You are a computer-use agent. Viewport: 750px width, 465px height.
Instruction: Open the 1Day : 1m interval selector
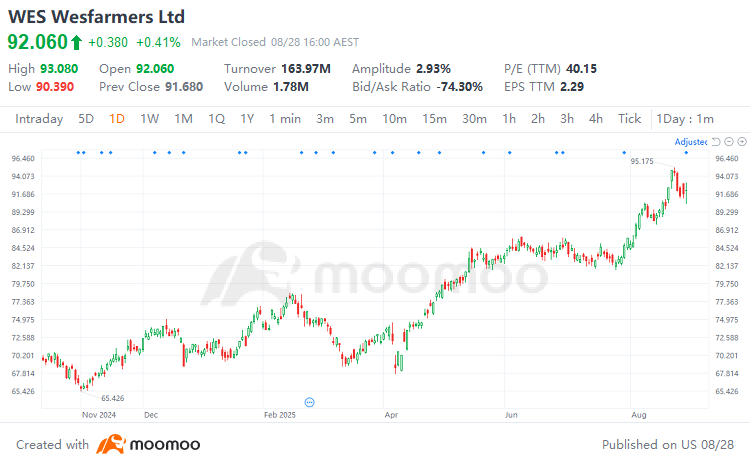(685, 119)
